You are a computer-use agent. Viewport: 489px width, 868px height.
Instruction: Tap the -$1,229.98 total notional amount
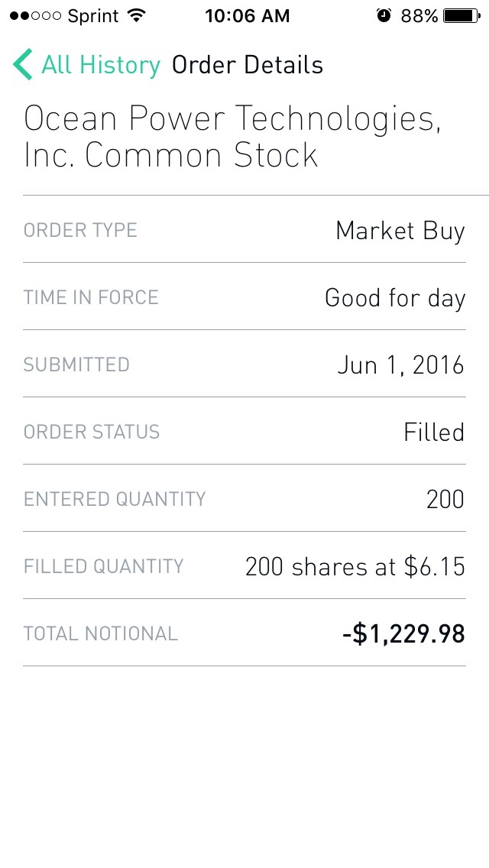[403, 633]
